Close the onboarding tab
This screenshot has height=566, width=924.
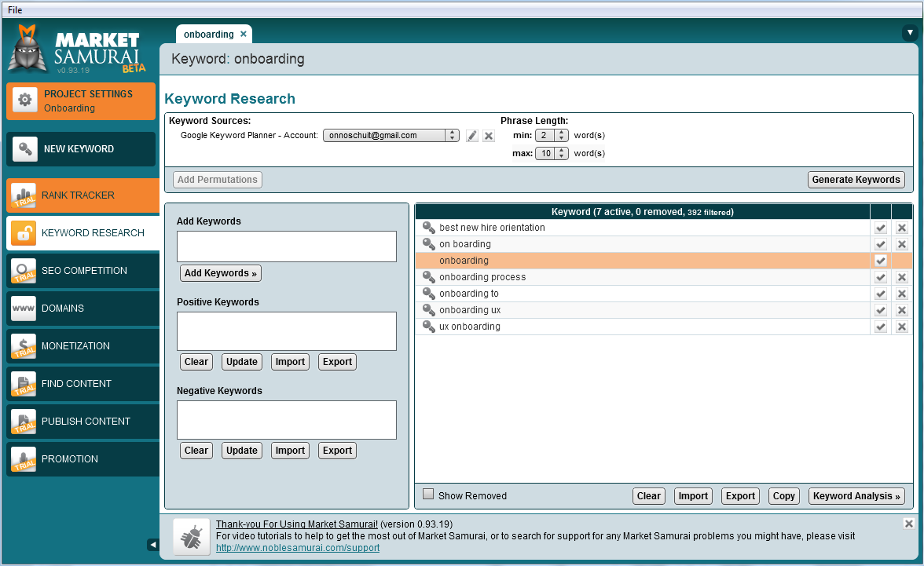point(244,35)
